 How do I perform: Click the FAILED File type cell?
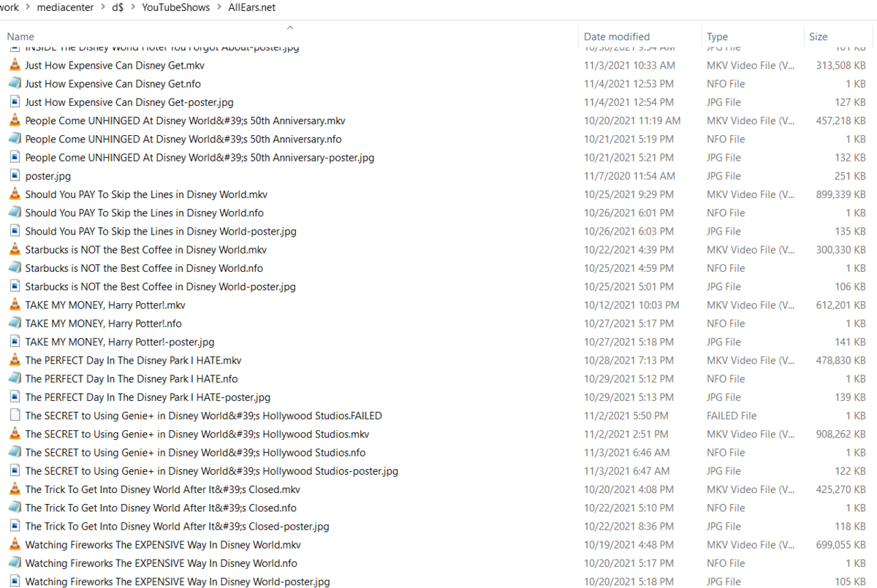coord(732,416)
